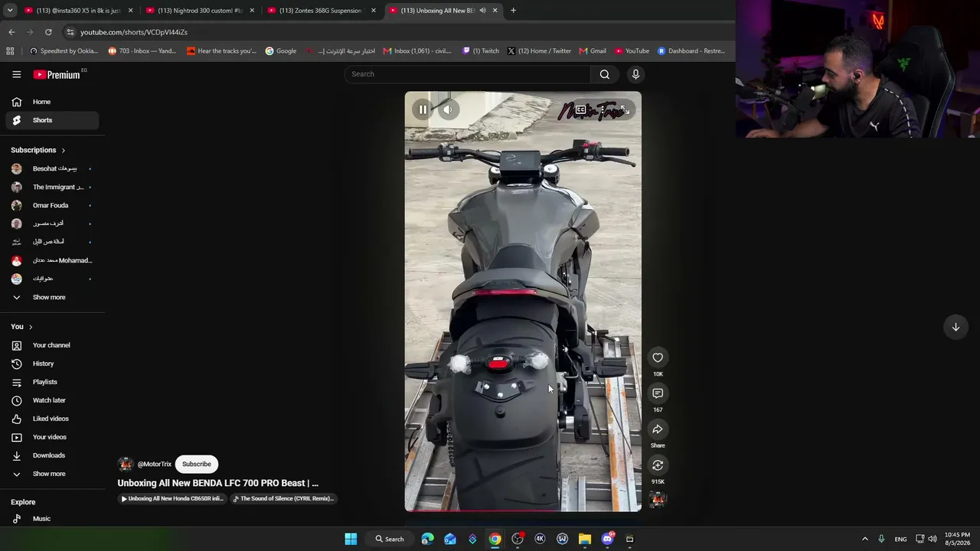Open the Speedtest by Ookla bookmark
Image resolution: width=980 pixels, height=551 pixels.
click(64, 51)
